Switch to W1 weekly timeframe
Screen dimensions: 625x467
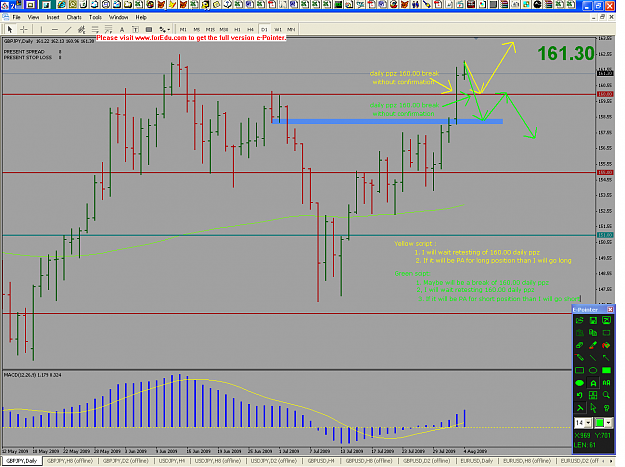278,29
